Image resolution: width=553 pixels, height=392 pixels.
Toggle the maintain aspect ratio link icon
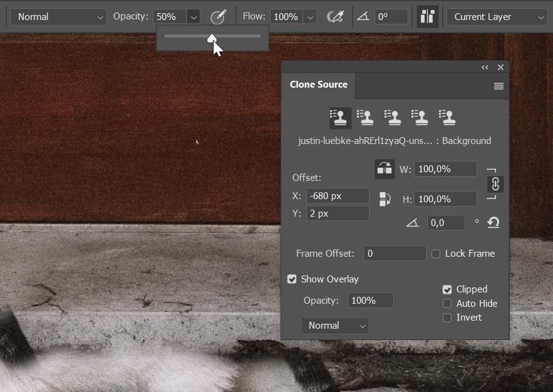[x=495, y=184]
